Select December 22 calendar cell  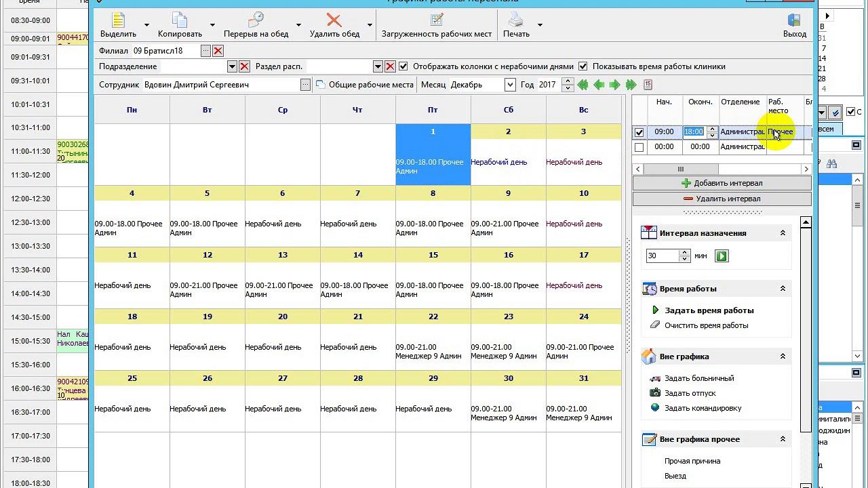click(433, 340)
